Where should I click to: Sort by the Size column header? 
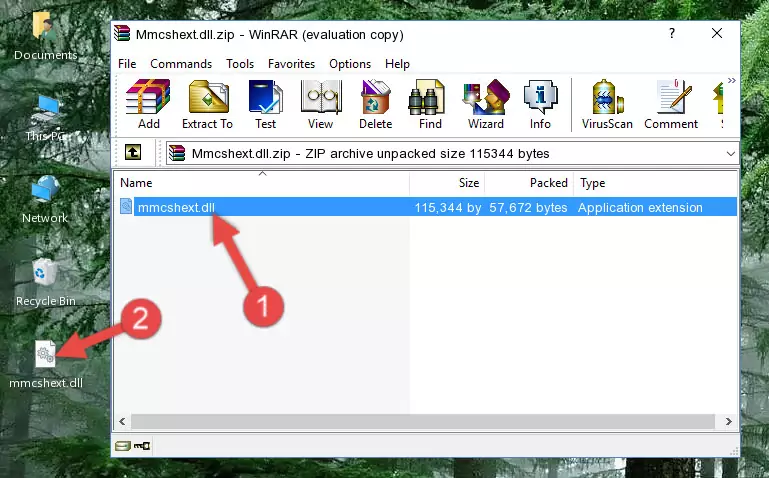447,183
